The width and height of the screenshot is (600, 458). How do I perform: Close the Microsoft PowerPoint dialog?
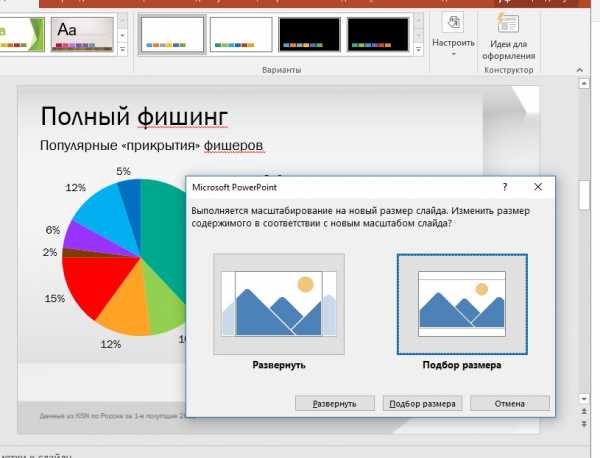click(538, 187)
